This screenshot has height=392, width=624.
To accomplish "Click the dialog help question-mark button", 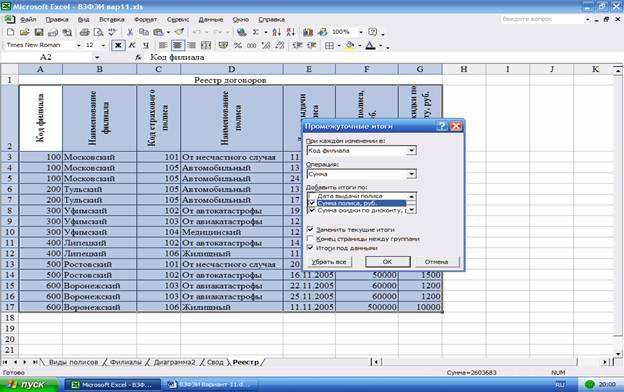I will [x=441, y=126].
